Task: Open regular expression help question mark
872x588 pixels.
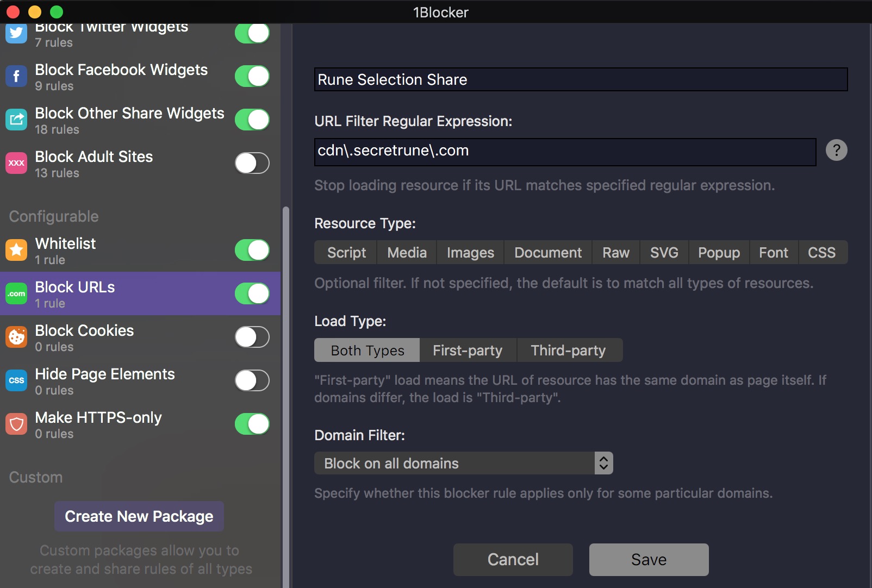Action: tap(836, 150)
